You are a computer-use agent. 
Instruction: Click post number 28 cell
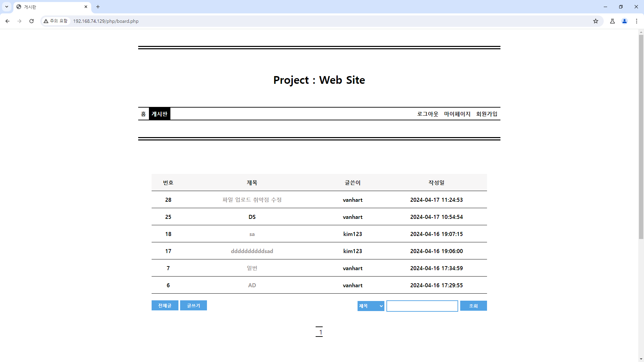click(168, 200)
